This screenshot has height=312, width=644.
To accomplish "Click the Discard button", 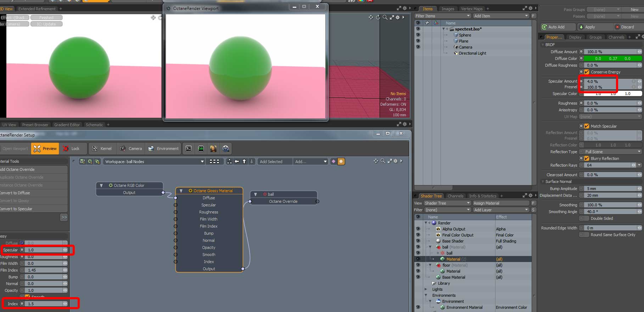I will click(x=628, y=27).
